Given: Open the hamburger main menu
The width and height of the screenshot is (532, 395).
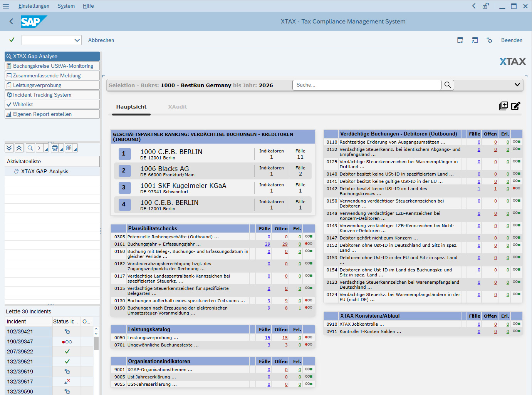Looking at the screenshot, I should click(6, 6).
